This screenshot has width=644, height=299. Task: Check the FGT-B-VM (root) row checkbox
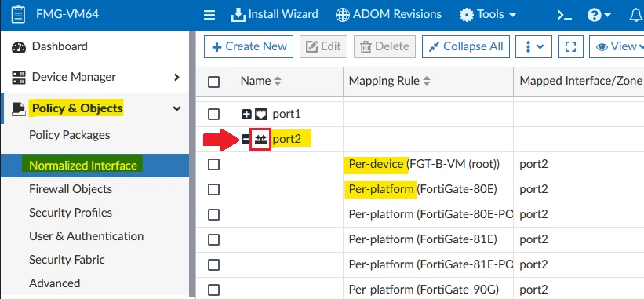[x=213, y=165]
